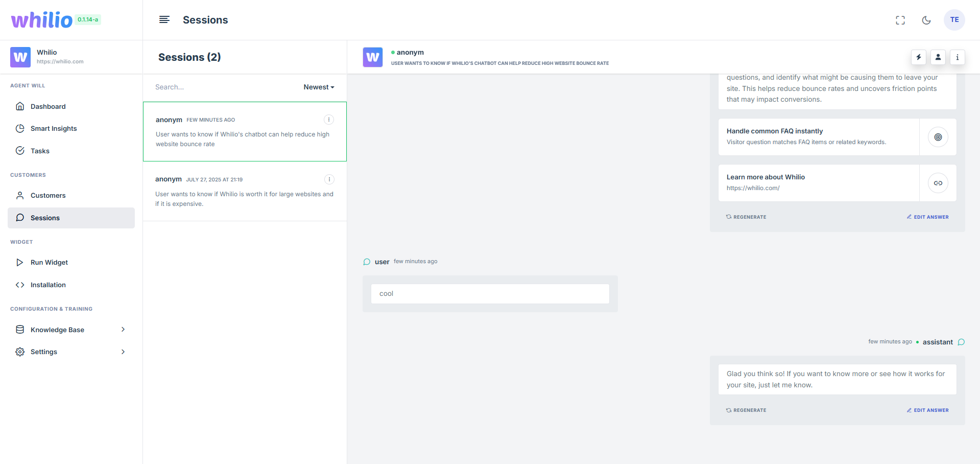The width and height of the screenshot is (980, 464).
Task: Switch to dark mode moon icon
Action: 926,20
